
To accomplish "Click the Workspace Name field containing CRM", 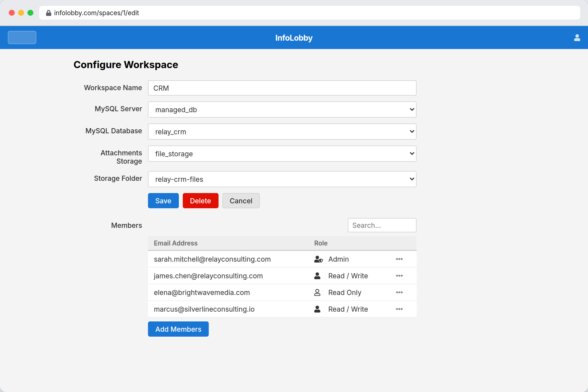I will (282, 88).
